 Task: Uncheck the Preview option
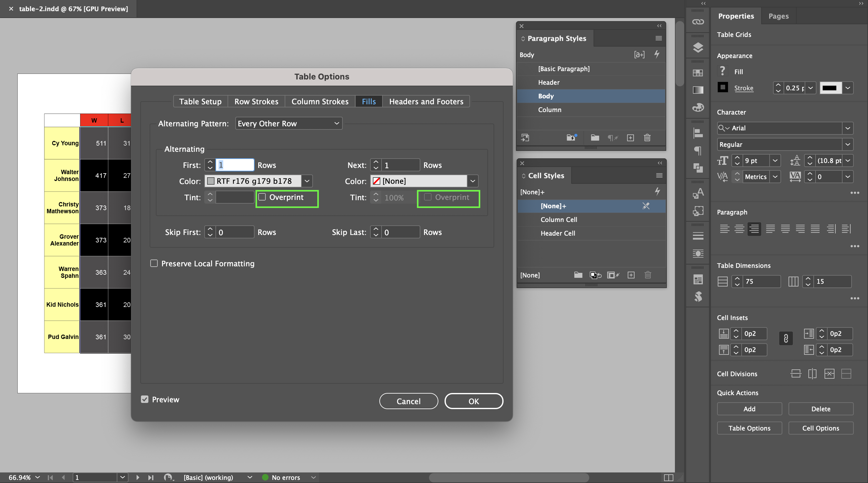coord(145,399)
